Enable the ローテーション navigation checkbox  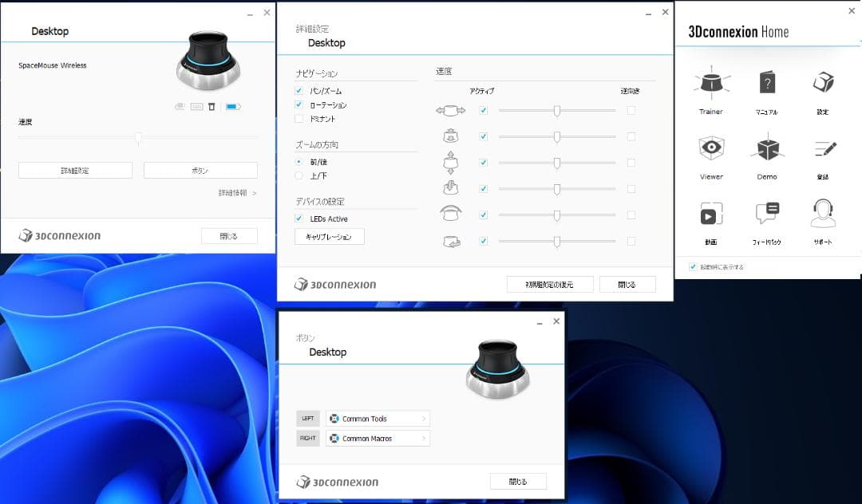click(299, 104)
